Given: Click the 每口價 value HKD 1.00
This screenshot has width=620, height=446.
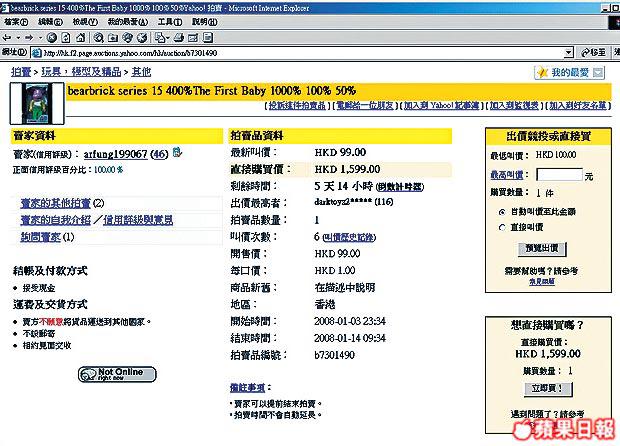Looking at the screenshot, I should [335, 270].
